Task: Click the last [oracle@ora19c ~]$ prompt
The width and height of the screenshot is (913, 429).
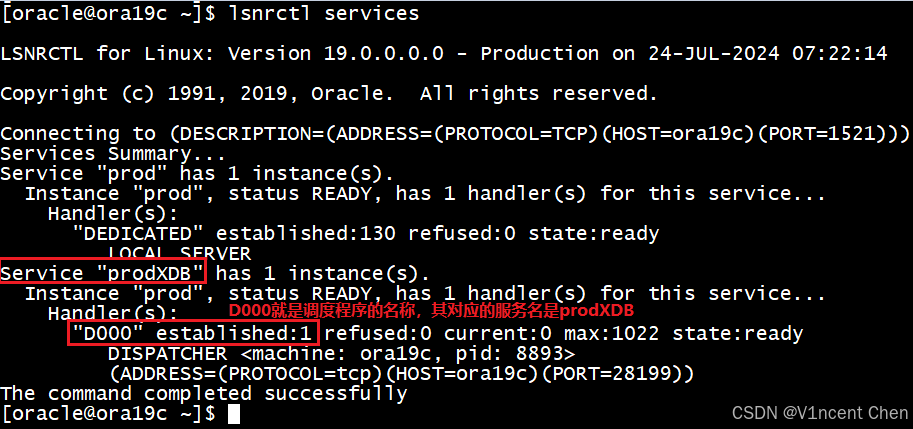Action: 108,414
